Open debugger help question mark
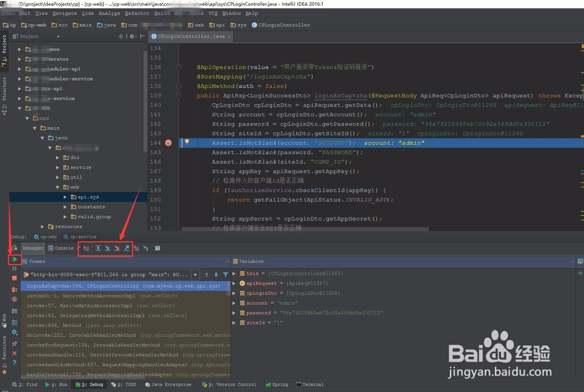Image resolution: width=584 pixels, height=392 pixels. pos(15,363)
